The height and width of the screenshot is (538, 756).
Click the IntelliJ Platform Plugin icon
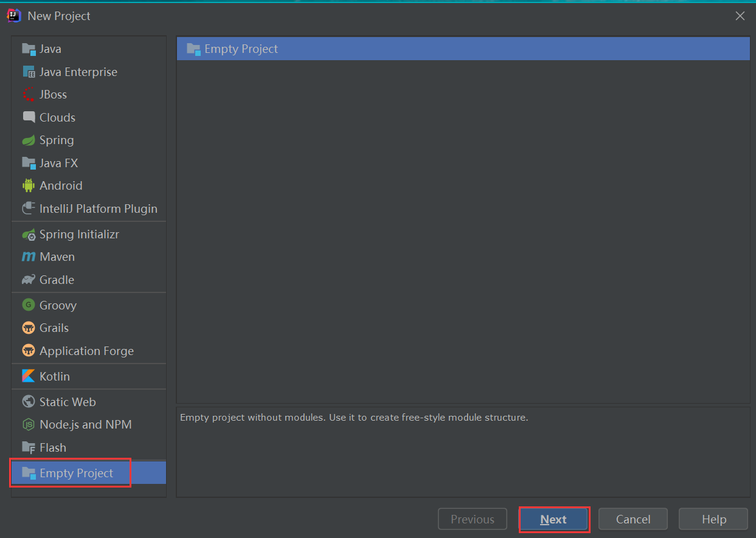tap(29, 209)
